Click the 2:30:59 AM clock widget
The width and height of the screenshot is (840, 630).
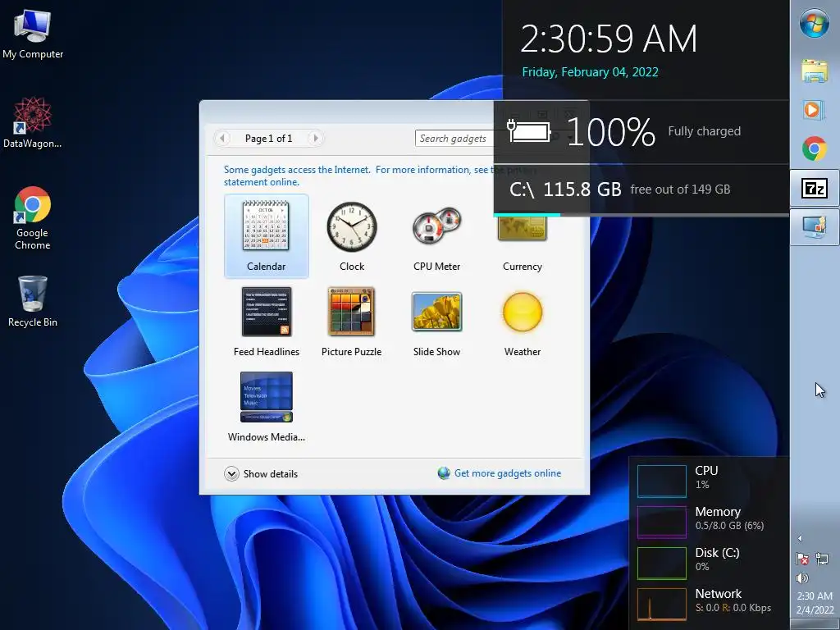coord(609,39)
